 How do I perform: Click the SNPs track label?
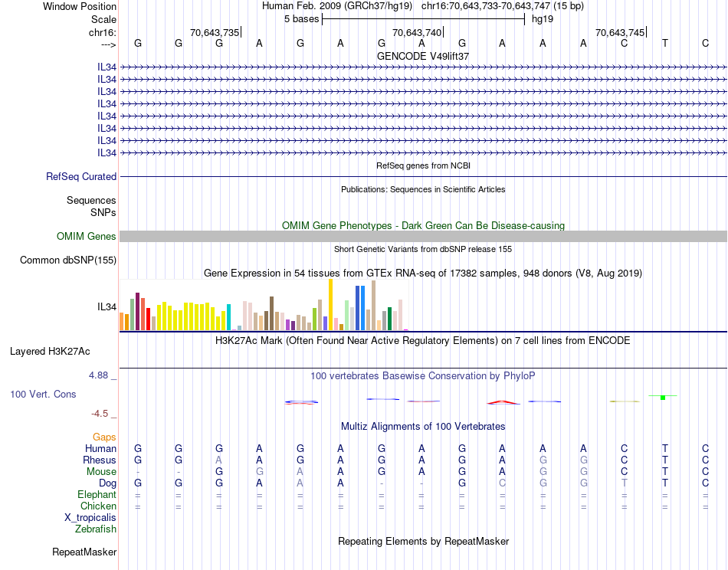pyautogui.click(x=103, y=212)
